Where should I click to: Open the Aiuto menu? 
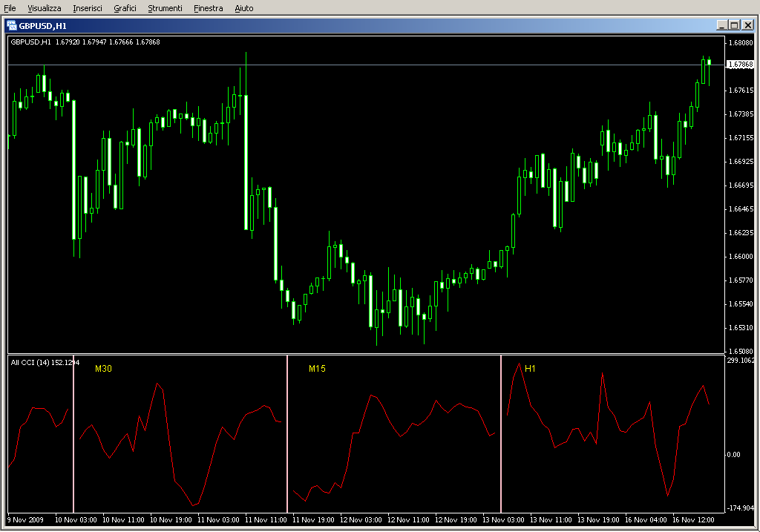pos(243,8)
